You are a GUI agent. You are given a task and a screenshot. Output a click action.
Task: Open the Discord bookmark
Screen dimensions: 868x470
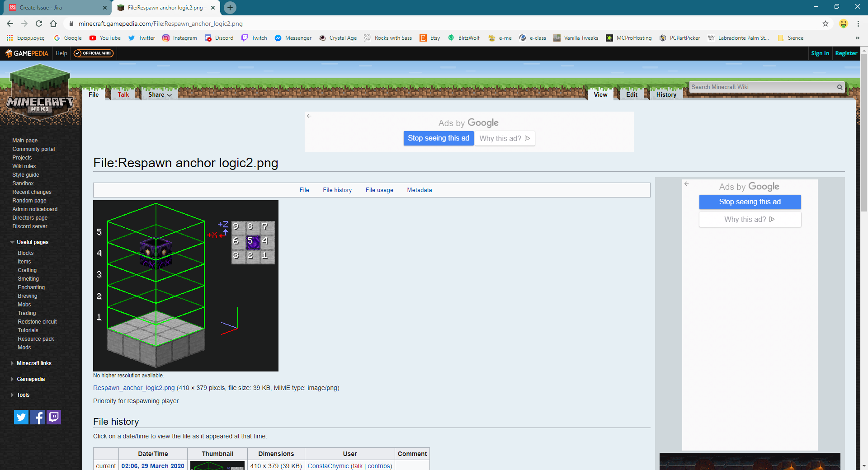(x=219, y=38)
